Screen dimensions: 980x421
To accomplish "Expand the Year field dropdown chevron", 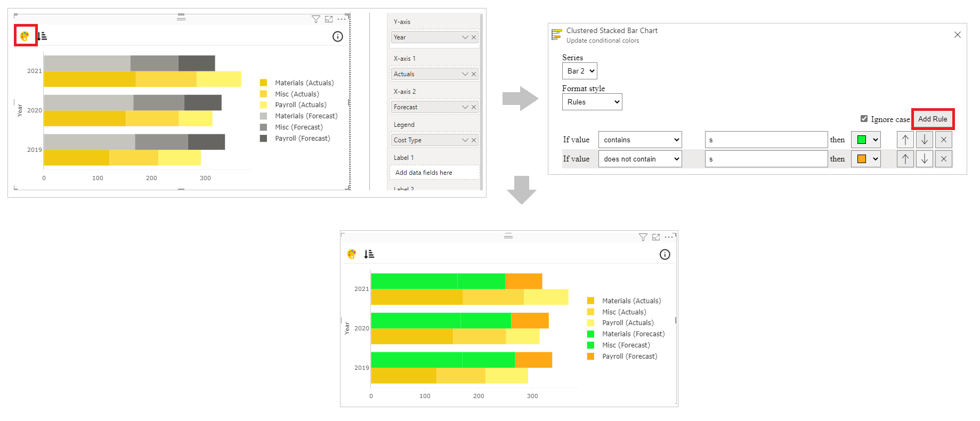I will click(465, 37).
